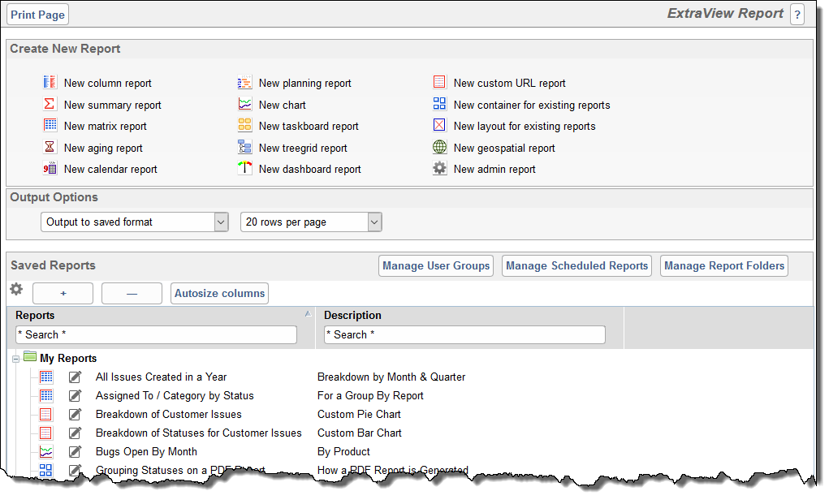The height and width of the screenshot is (504, 829).
Task: Click the New taskboard report link
Action: [x=309, y=127]
